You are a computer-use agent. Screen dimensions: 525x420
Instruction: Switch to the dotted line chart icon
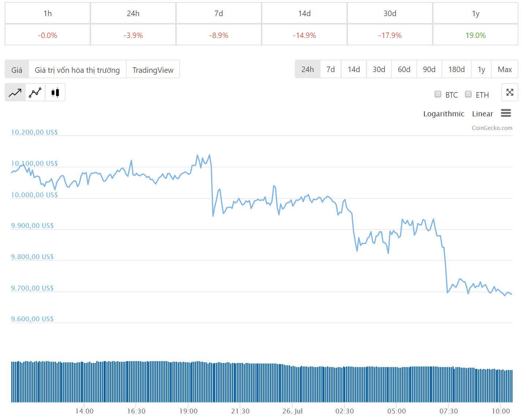click(35, 92)
